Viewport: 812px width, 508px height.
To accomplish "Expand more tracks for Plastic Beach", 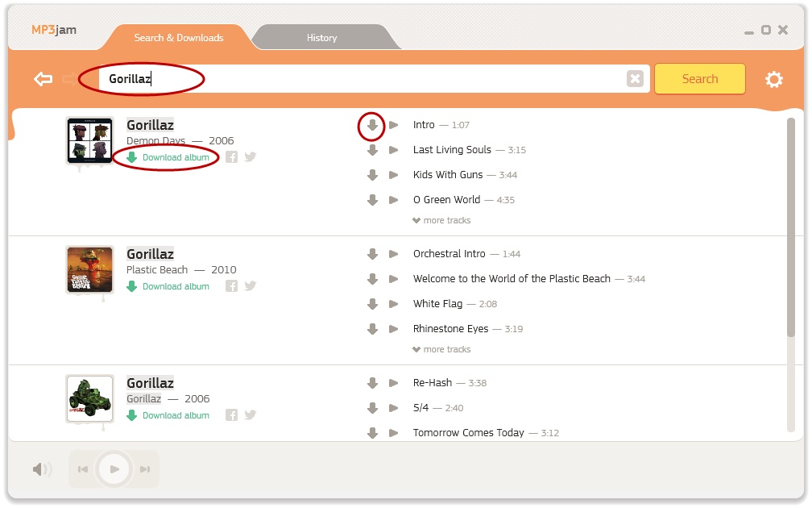I will (x=441, y=349).
